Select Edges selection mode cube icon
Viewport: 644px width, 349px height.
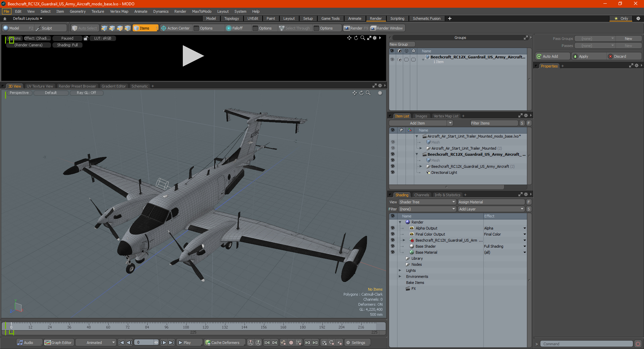(112, 28)
